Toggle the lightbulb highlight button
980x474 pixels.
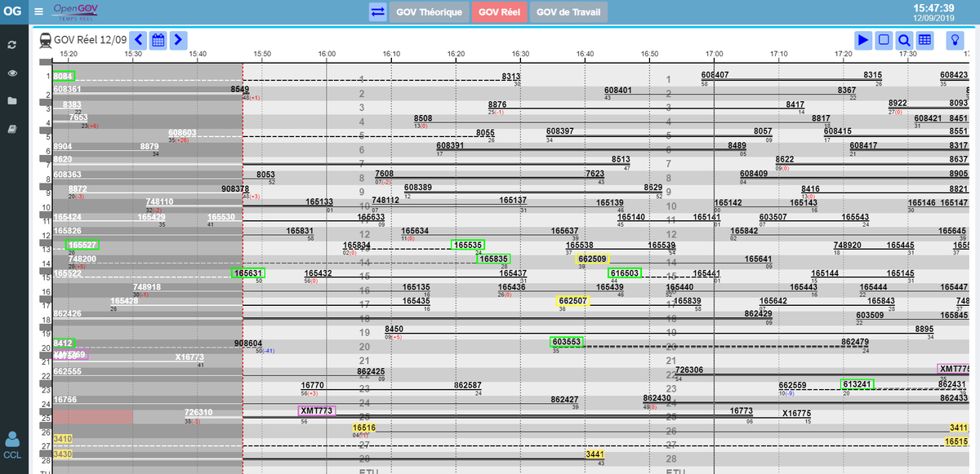pyautogui.click(x=953, y=39)
